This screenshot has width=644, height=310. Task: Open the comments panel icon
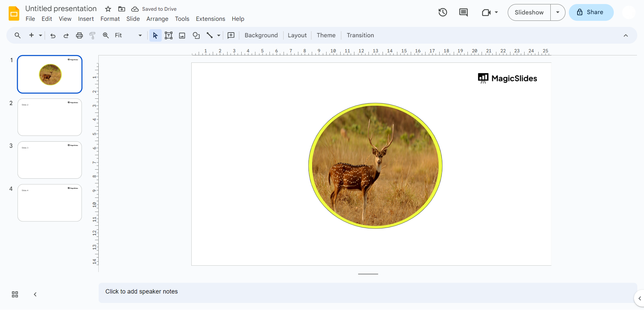463,12
